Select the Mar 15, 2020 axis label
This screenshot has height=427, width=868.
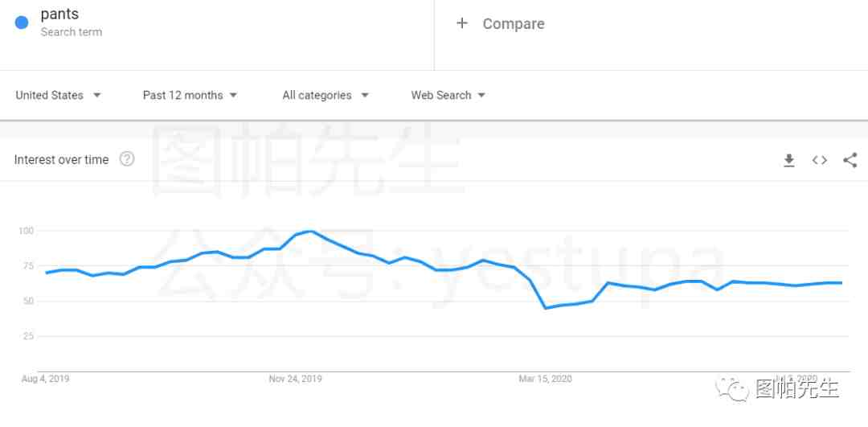pyautogui.click(x=545, y=379)
